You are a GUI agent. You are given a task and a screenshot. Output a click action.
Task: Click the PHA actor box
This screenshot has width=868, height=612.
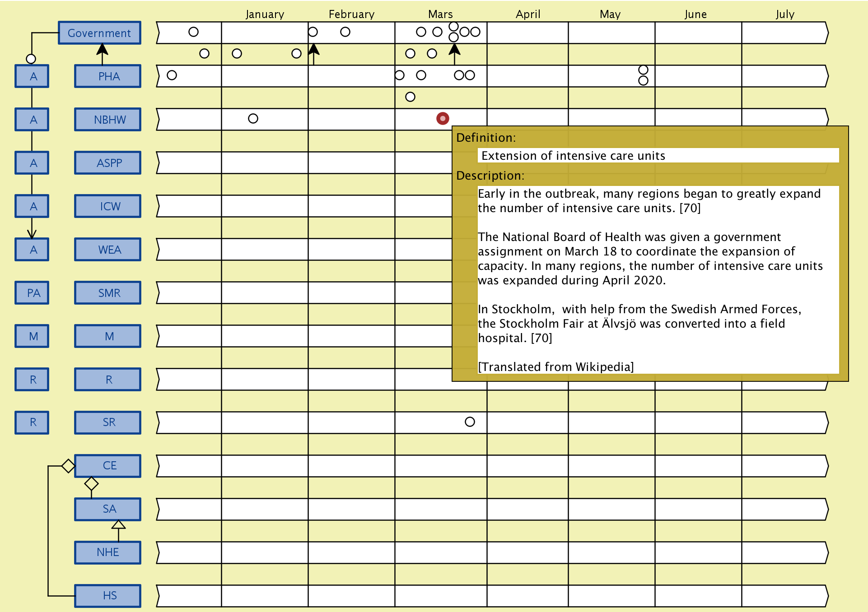point(108,76)
